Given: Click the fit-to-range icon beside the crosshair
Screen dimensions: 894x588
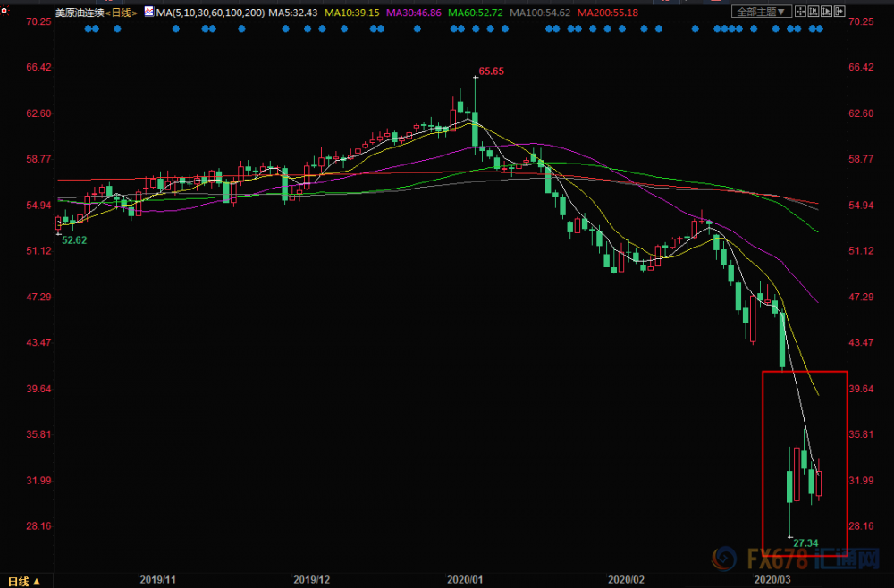Looking at the screenshot, I should 814,12.
